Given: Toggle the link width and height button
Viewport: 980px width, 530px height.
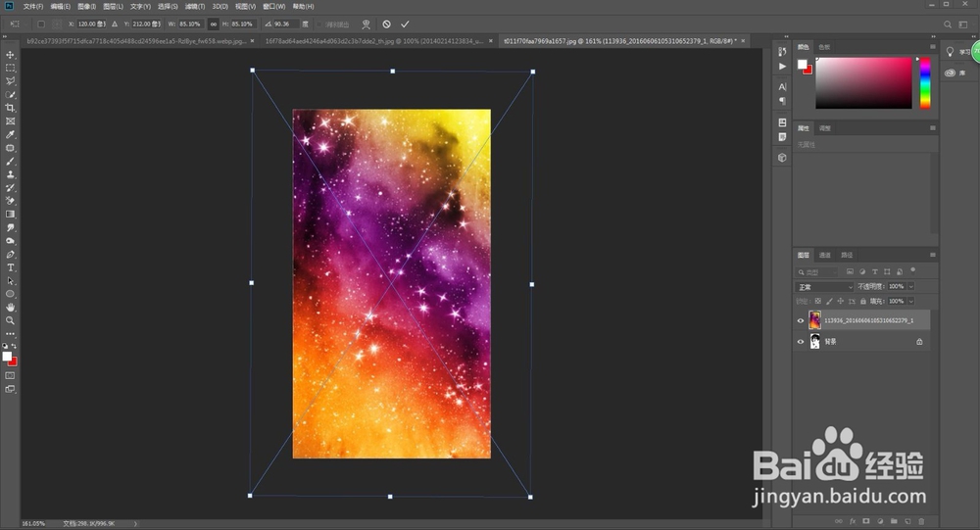Looking at the screenshot, I should click(213, 24).
